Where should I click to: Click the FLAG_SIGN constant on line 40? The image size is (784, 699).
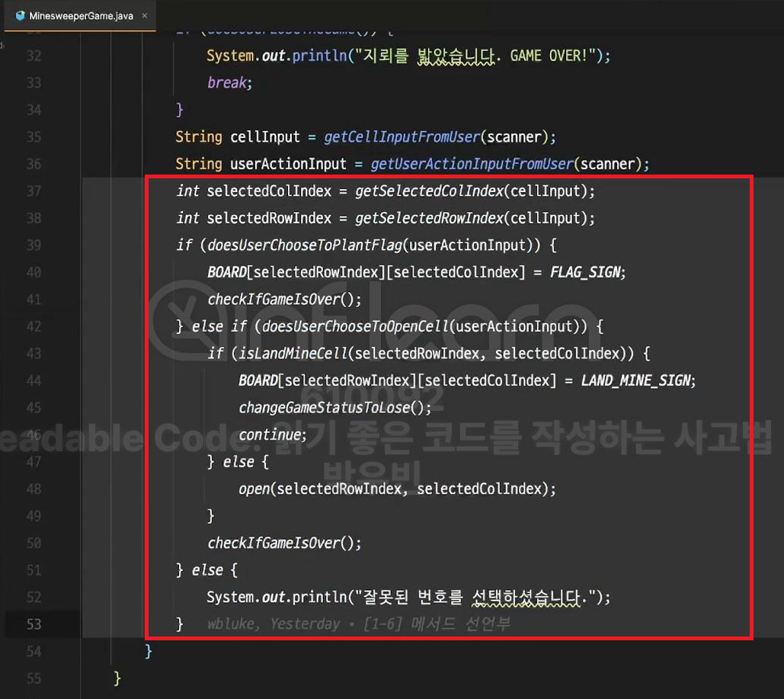click(x=585, y=272)
